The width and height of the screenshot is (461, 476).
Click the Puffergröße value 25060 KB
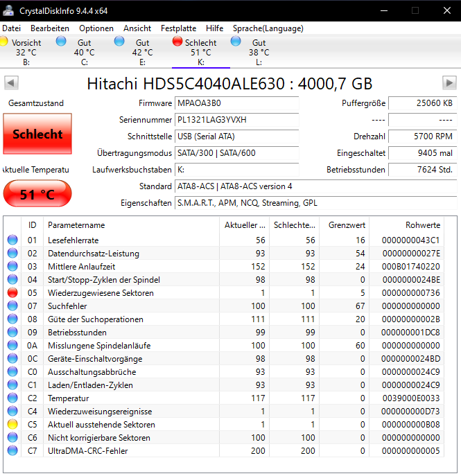tap(422, 103)
